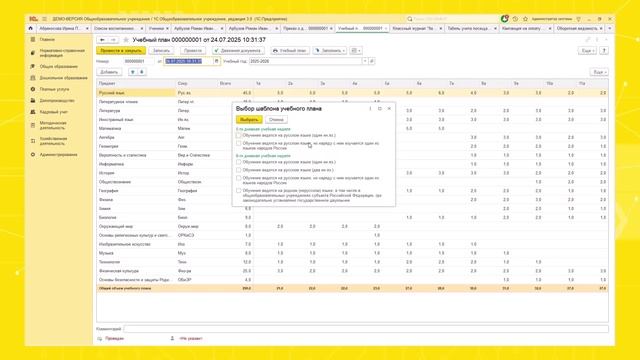
Task: Switch to the Табель учета посещаемости tab
Action: point(471,29)
